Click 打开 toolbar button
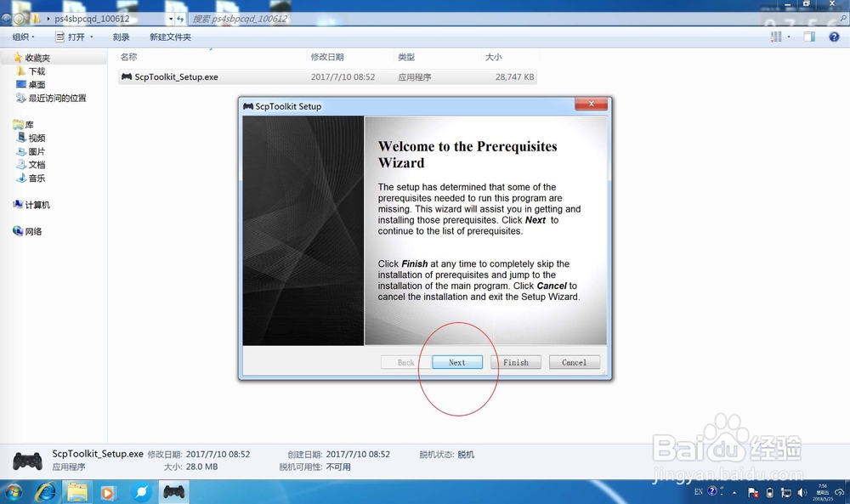 click(71, 37)
